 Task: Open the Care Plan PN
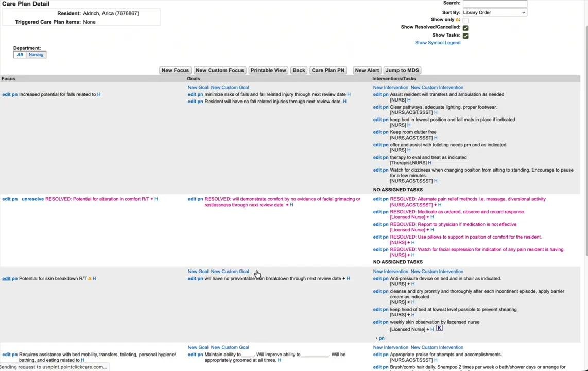[328, 70]
